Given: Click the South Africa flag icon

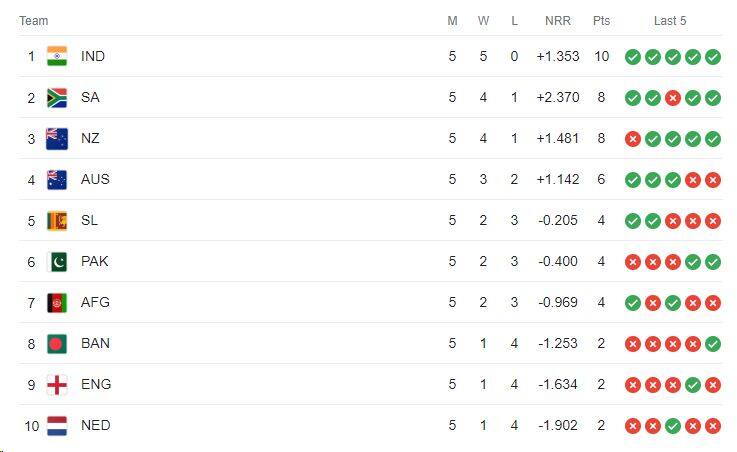Looking at the screenshot, I should coord(57,98).
